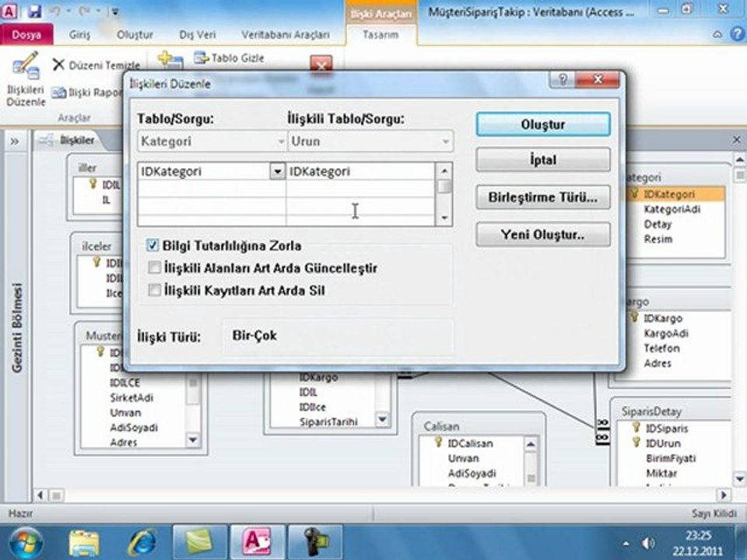This screenshot has height=560, width=747.
Task: Uncheck Bilgi Tutarlılığına Zorla checkbox
Action: [x=152, y=245]
